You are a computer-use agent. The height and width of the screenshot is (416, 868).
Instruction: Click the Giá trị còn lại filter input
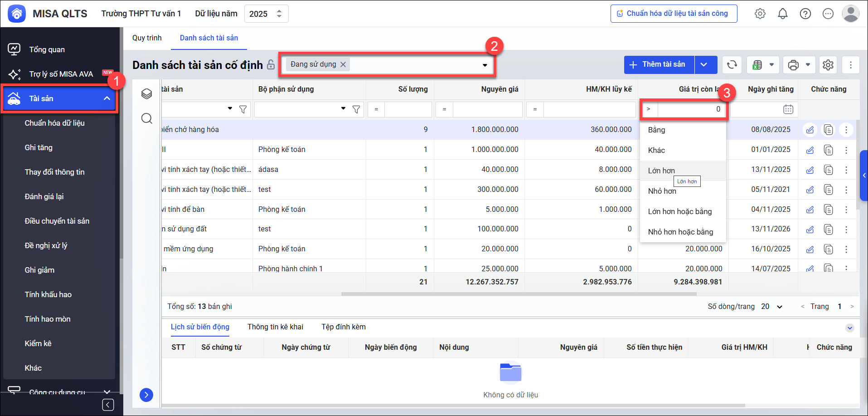691,109
